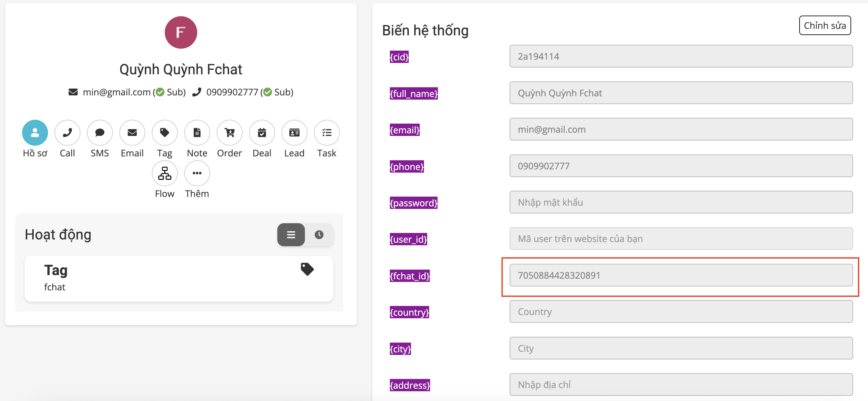Click the {country} variable label
The width and height of the screenshot is (868, 401).
(409, 312)
